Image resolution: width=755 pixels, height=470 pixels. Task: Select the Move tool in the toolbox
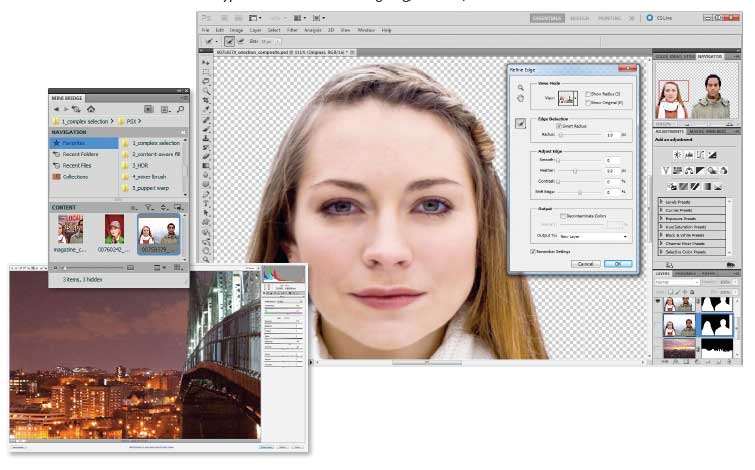(x=206, y=63)
